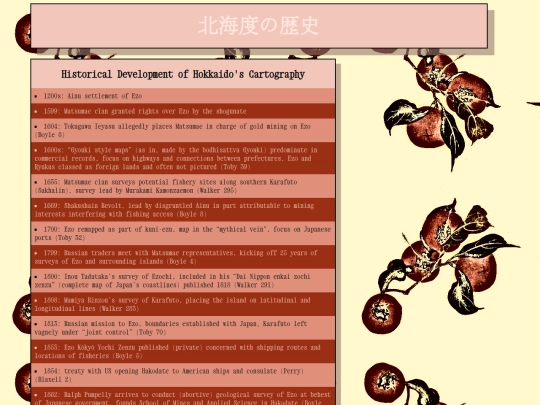Select the 1854 treaty with US Hakodate entry
Viewport: 540px width, 405px height.
click(x=183, y=375)
